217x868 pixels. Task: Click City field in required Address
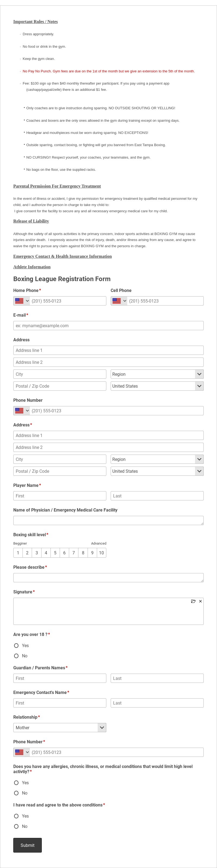pyautogui.click(x=60, y=459)
